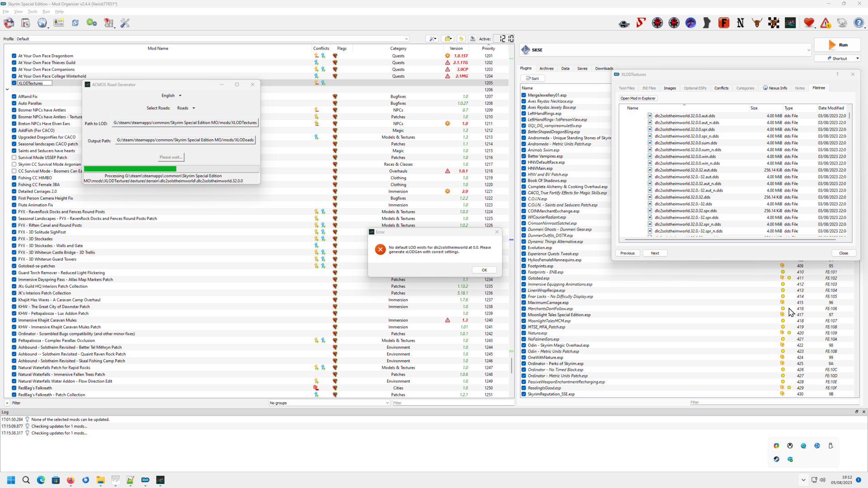Toggle Natura.esp plugin checkbox
Image resolution: width=868 pixels, height=488 pixels.
point(524,333)
